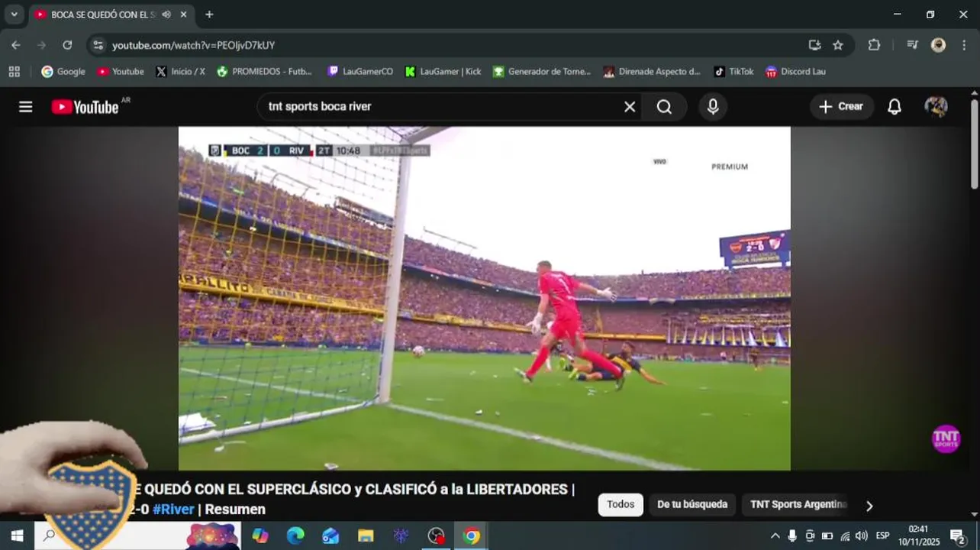Open the OBS Studio taskbar icon

[x=436, y=535]
